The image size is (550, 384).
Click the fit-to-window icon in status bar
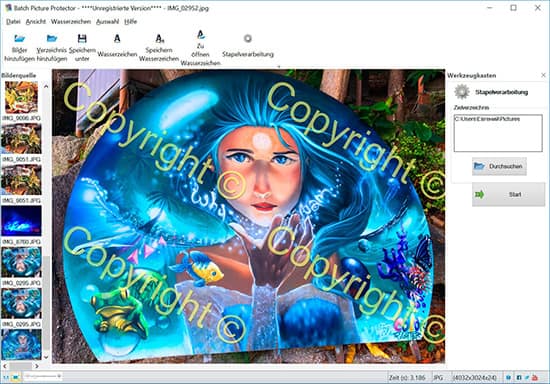(x=16, y=377)
